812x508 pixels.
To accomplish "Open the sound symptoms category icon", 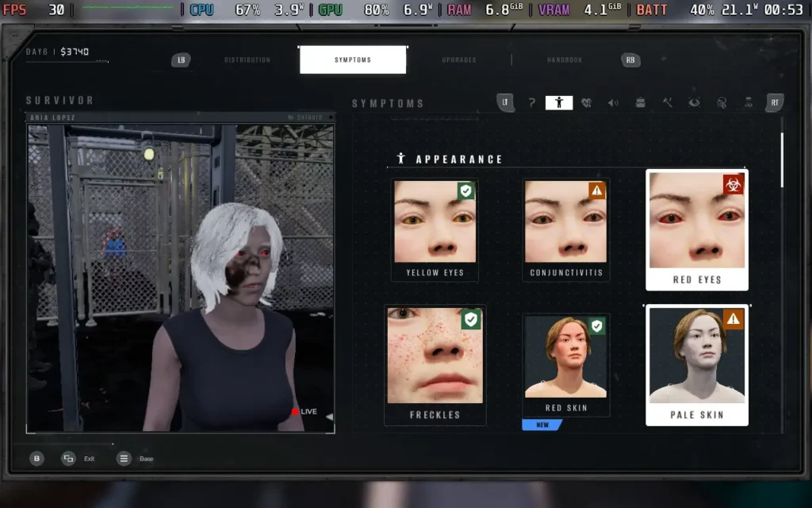I will coord(613,102).
